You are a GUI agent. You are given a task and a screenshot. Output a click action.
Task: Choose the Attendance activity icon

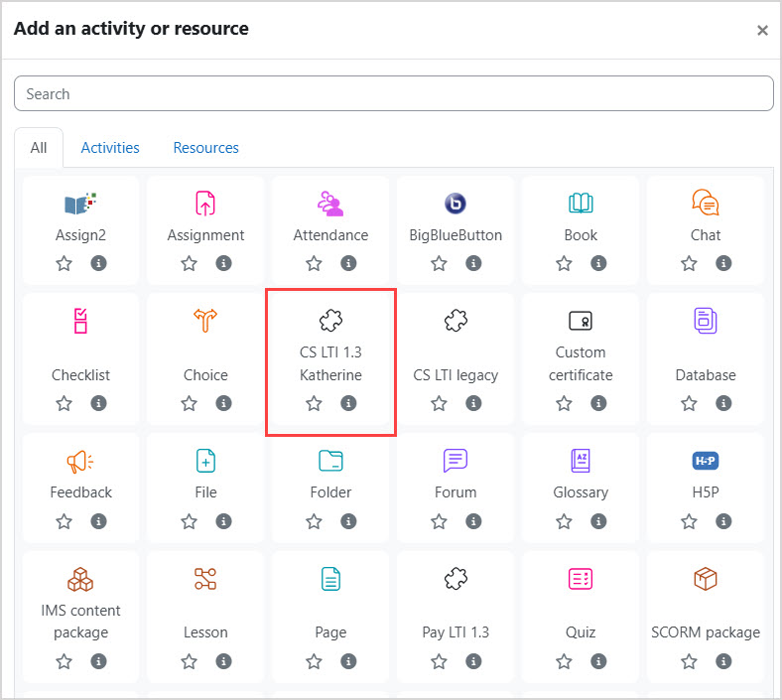[x=330, y=204]
